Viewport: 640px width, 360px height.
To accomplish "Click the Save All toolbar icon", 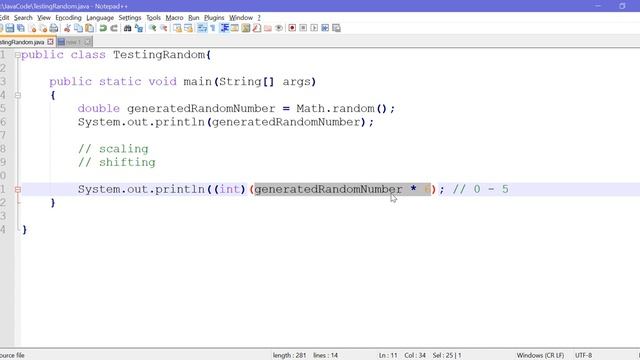I will click(x=21, y=28).
